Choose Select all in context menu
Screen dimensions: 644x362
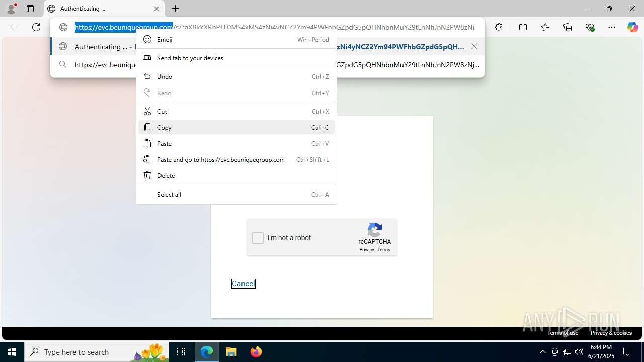236,194
